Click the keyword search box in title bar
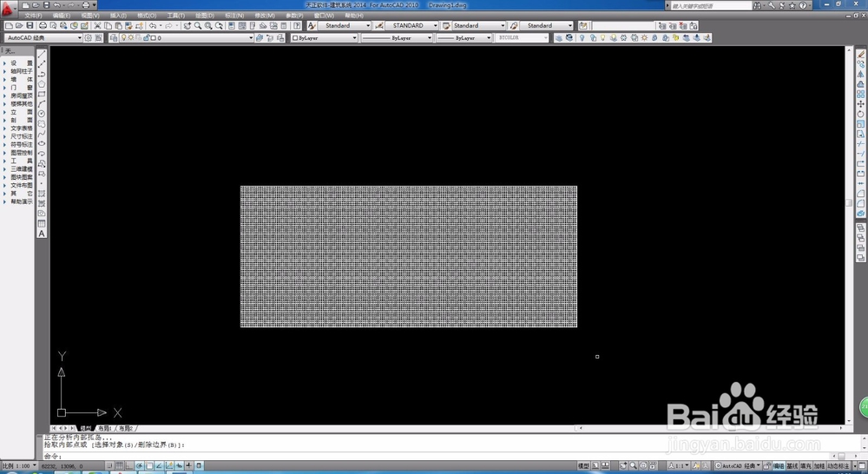The image size is (868, 474). point(711,5)
